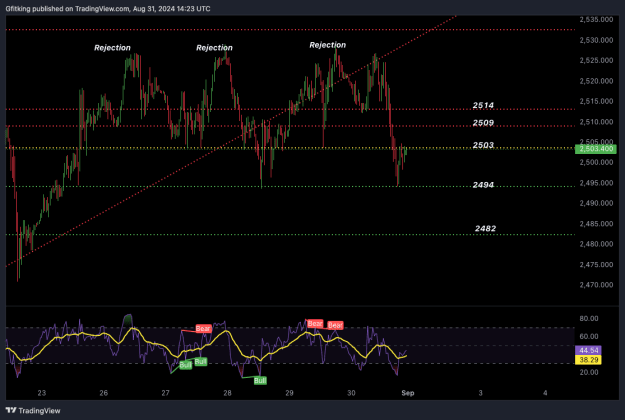
Task: Click date label 23 on the time axis
Action: coord(42,393)
